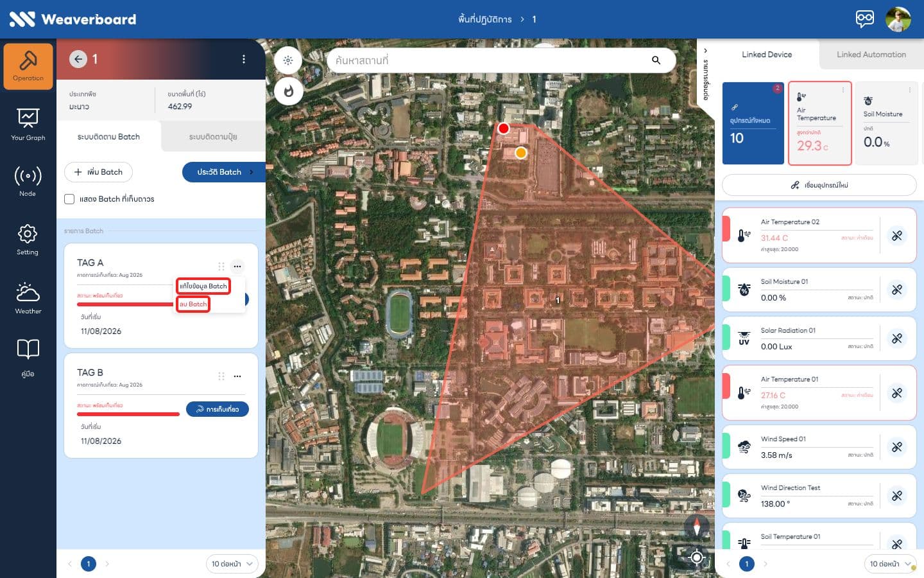Unlink the Air Temperature 01 device
Image resolution: width=924 pixels, height=578 pixels.
[x=897, y=393]
